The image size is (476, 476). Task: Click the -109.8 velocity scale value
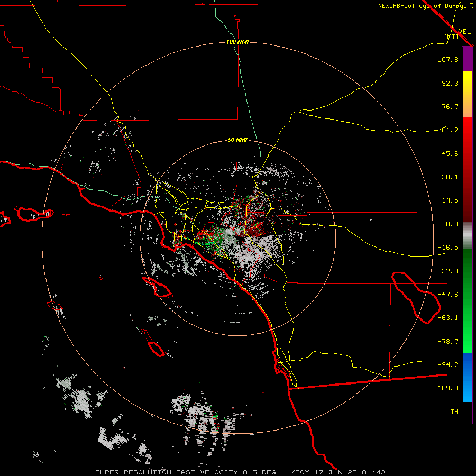click(446, 388)
